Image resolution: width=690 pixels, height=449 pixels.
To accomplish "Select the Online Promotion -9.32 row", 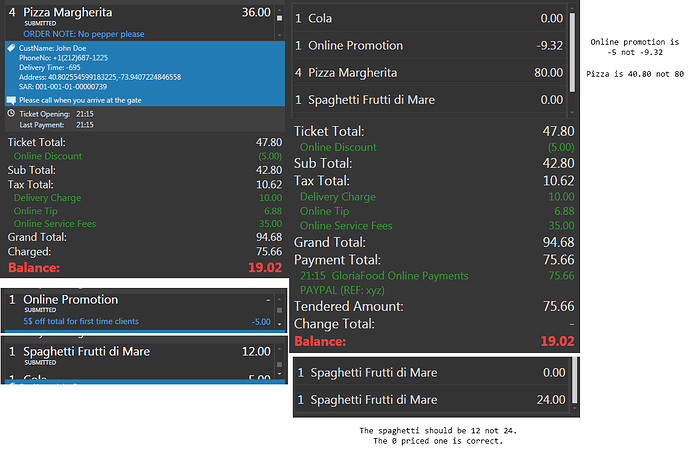I will point(429,45).
